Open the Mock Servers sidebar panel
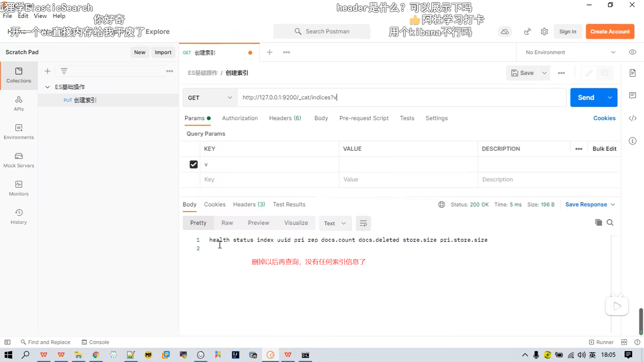Viewport: 644px width, 362px height. pyautogui.click(x=19, y=160)
